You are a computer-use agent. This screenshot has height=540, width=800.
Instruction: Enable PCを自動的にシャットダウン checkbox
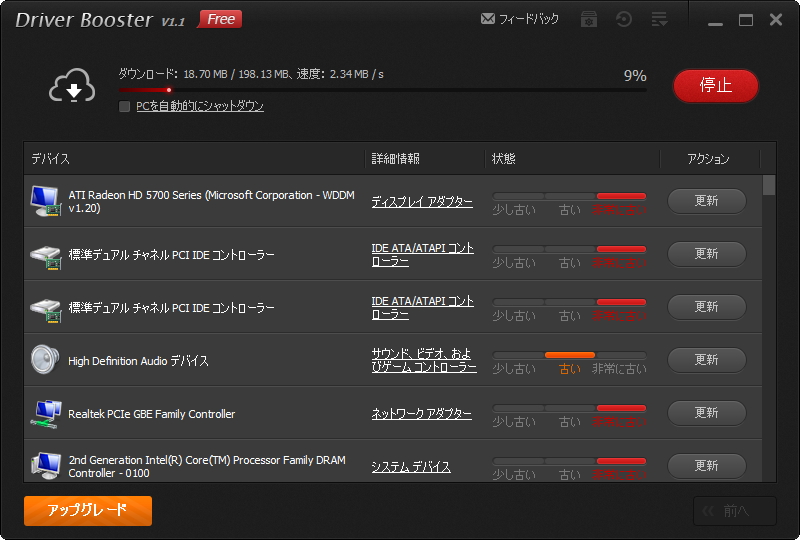[x=124, y=106]
